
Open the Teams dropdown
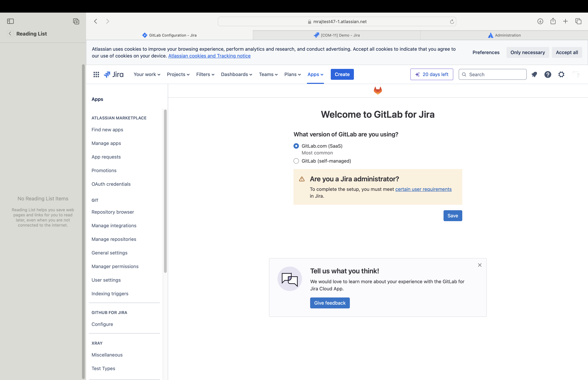click(268, 74)
